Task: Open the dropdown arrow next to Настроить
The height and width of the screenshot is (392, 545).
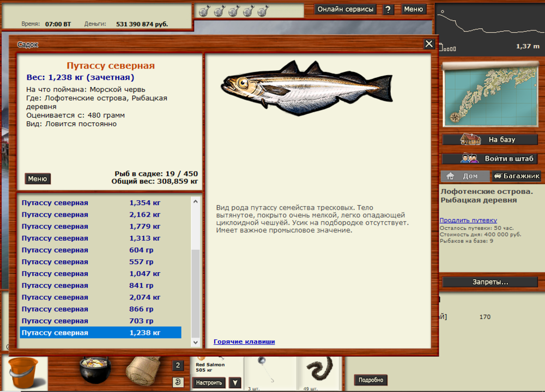Action: click(235, 383)
